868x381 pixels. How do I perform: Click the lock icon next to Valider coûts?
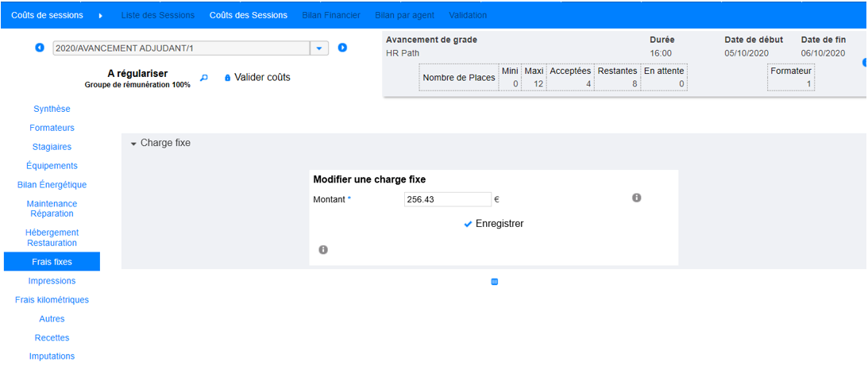(x=227, y=78)
